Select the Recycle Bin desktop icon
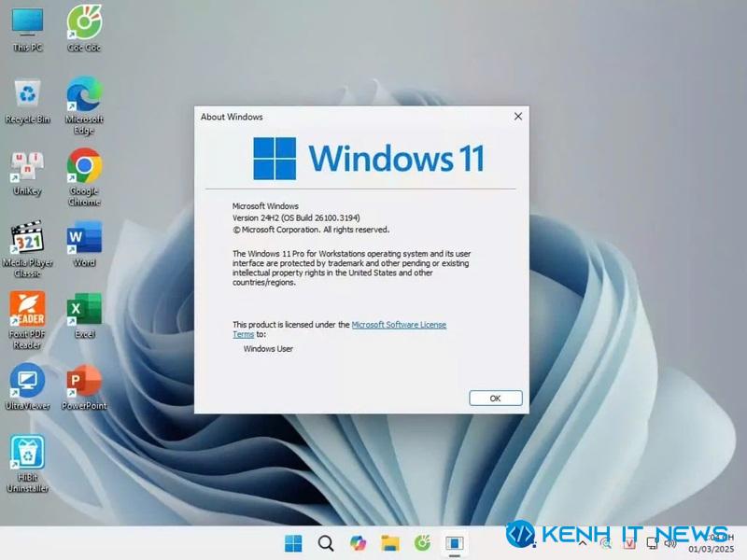747x560 pixels. [x=27, y=102]
